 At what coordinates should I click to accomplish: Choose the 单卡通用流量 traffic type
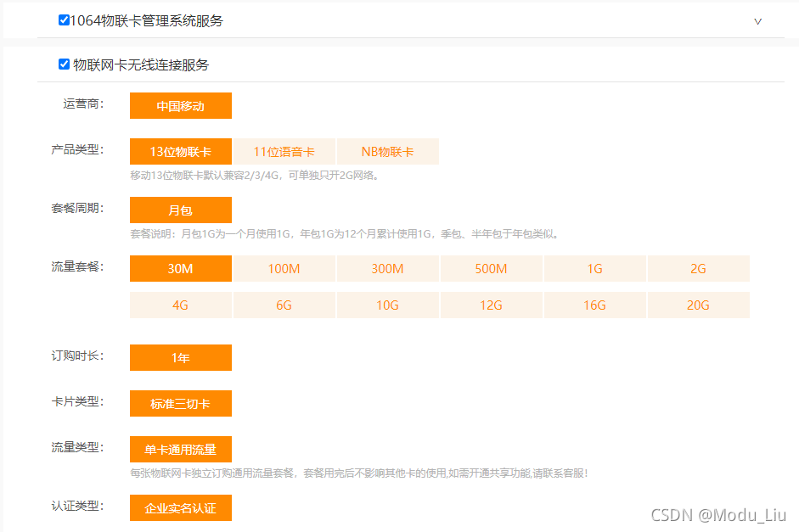[180, 450]
